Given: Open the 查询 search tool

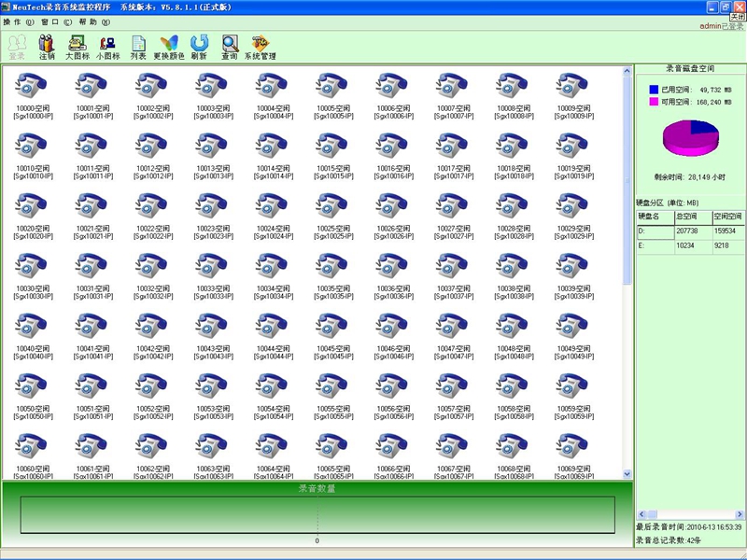Looking at the screenshot, I should point(229,46).
